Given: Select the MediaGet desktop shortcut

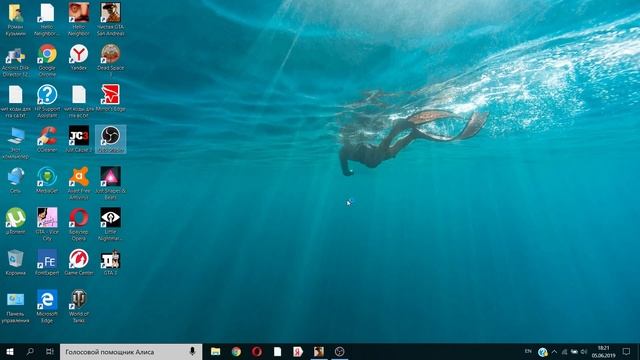Looking at the screenshot, I should click(x=47, y=180).
